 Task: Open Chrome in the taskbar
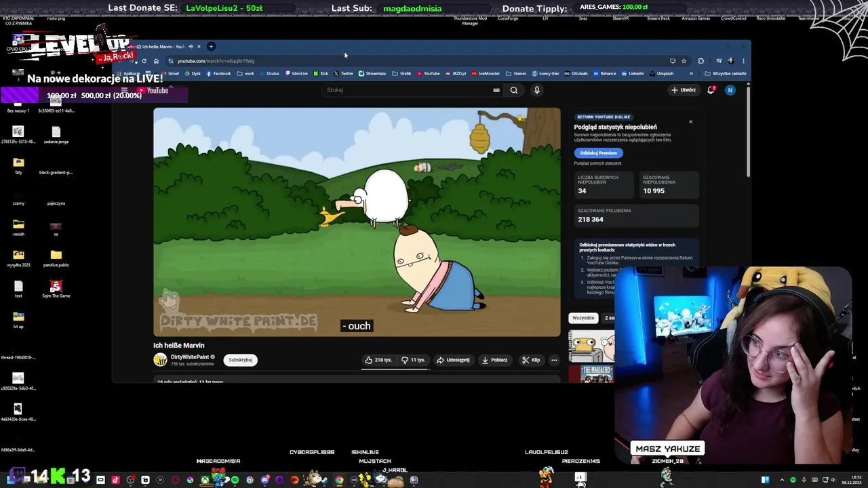click(x=339, y=480)
